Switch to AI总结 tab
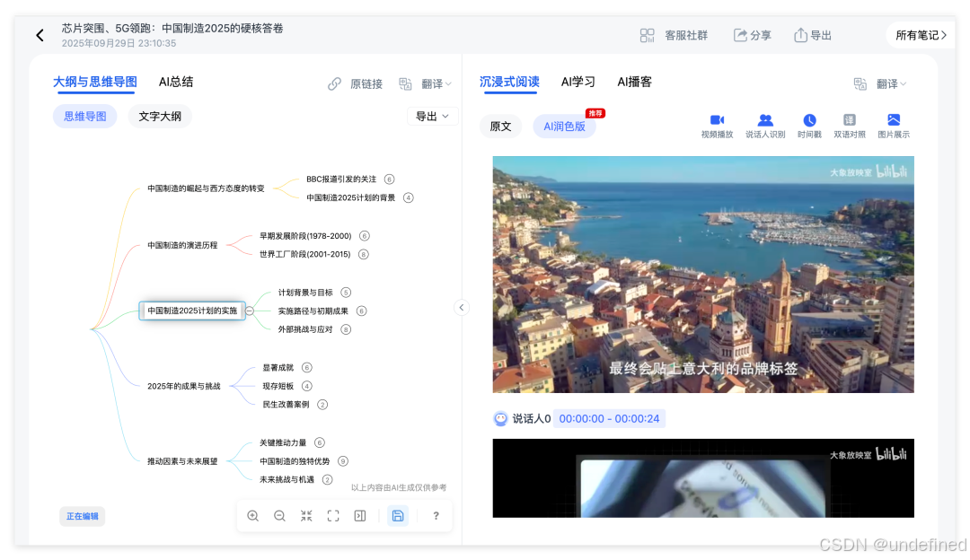This screenshot has width=970, height=560. coord(176,82)
